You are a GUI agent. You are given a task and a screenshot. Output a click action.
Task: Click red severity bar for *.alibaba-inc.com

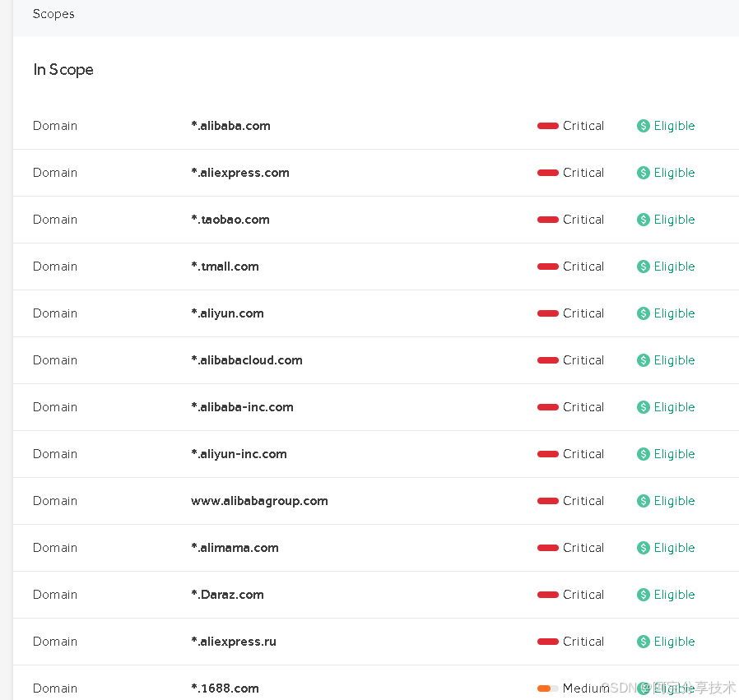547,407
